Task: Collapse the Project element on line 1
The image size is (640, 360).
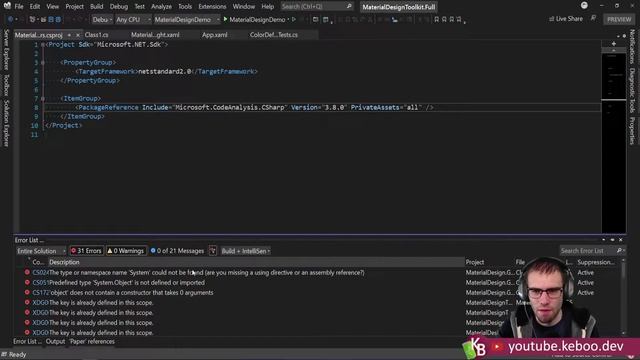Action: (43, 44)
